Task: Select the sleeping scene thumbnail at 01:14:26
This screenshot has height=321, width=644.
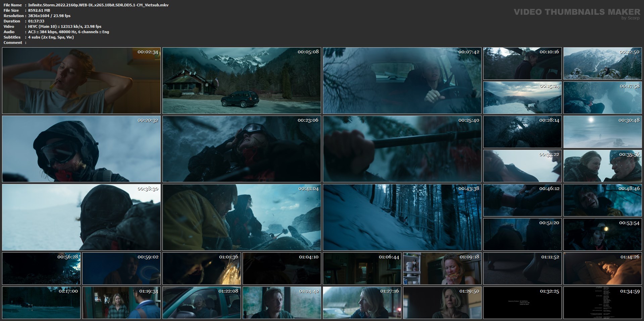Action: coord(602,268)
